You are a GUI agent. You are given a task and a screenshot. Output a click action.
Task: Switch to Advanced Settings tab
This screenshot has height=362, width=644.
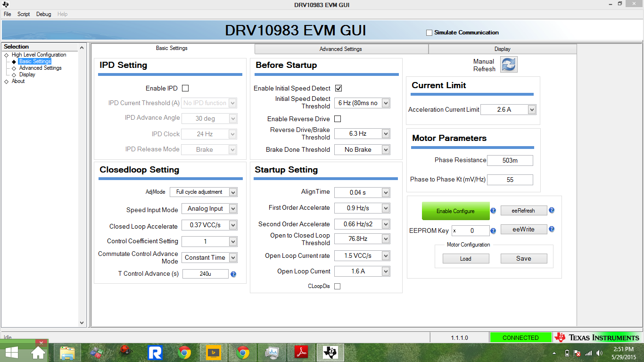pyautogui.click(x=341, y=49)
